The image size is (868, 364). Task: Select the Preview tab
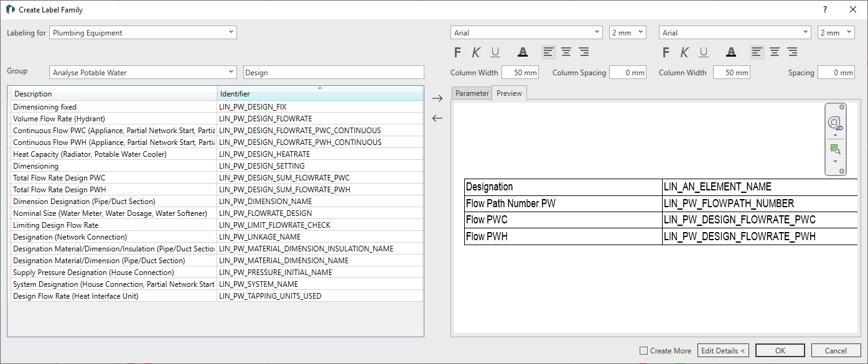509,93
